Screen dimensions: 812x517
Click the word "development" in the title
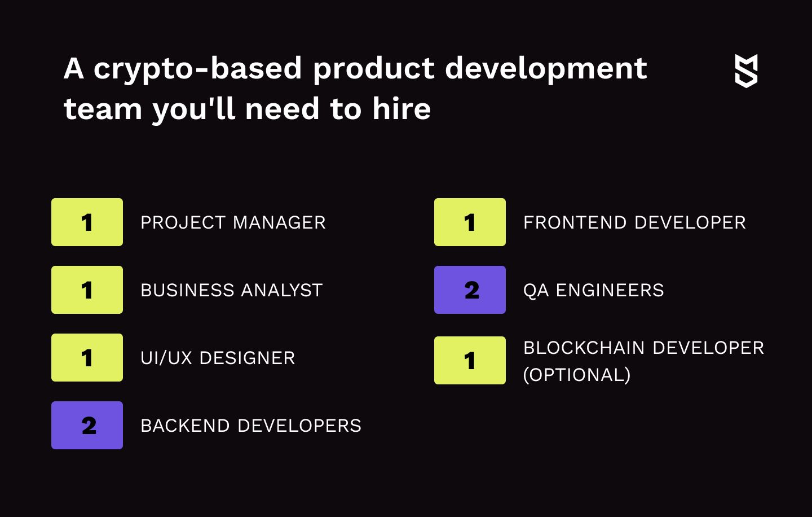(546, 69)
